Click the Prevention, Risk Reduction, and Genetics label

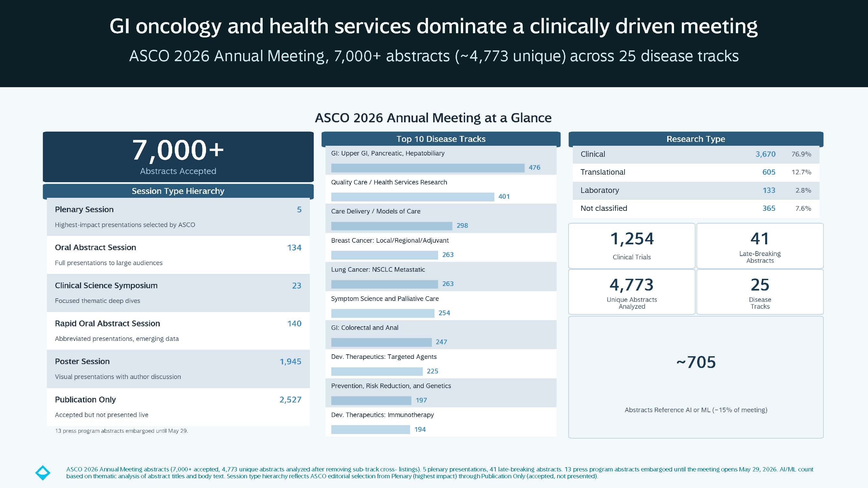pyautogui.click(x=391, y=386)
